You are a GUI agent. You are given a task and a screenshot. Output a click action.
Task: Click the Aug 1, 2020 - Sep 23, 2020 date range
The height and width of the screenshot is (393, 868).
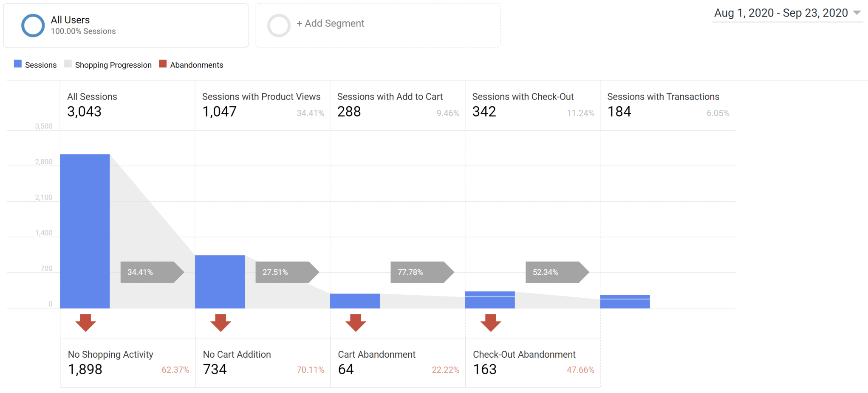click(781, 13)
